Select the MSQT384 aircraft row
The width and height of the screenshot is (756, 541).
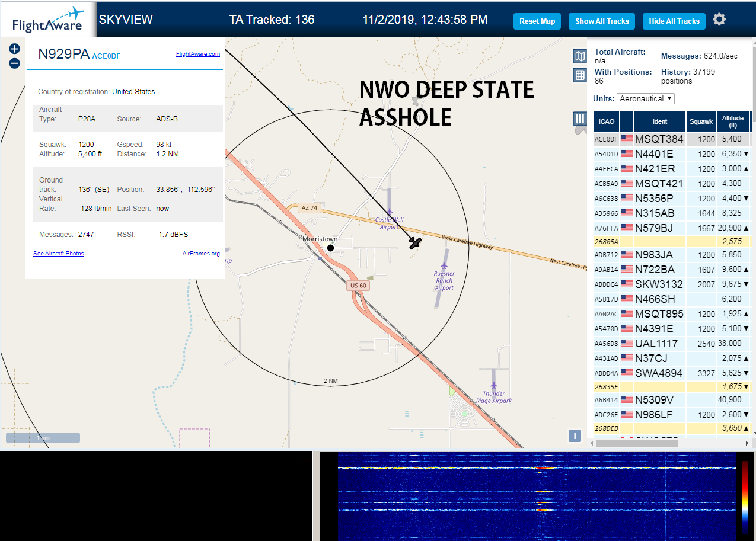(x=672, y=139)
